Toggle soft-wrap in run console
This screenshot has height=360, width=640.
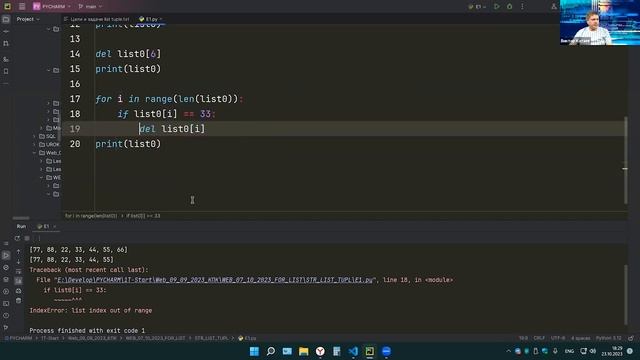(x=18, y=271)
